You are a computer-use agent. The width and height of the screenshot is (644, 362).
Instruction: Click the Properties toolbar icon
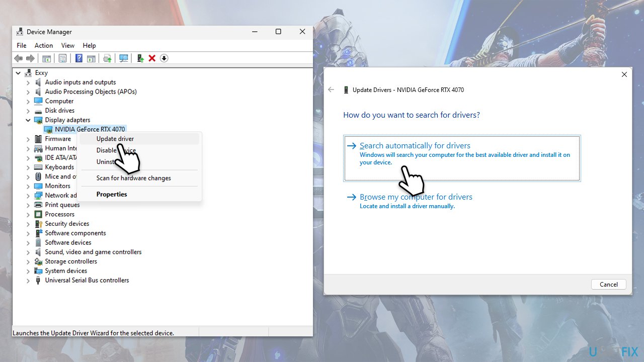tap(62, 58)
